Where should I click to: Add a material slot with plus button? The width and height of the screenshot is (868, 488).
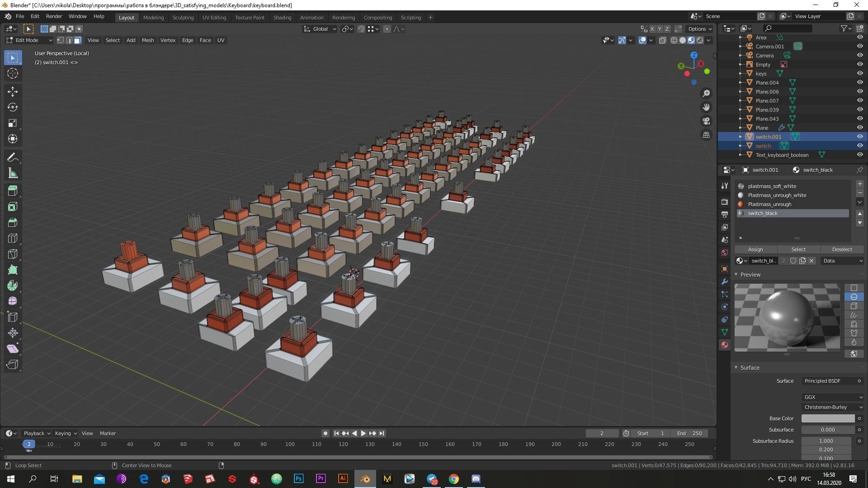860,184
